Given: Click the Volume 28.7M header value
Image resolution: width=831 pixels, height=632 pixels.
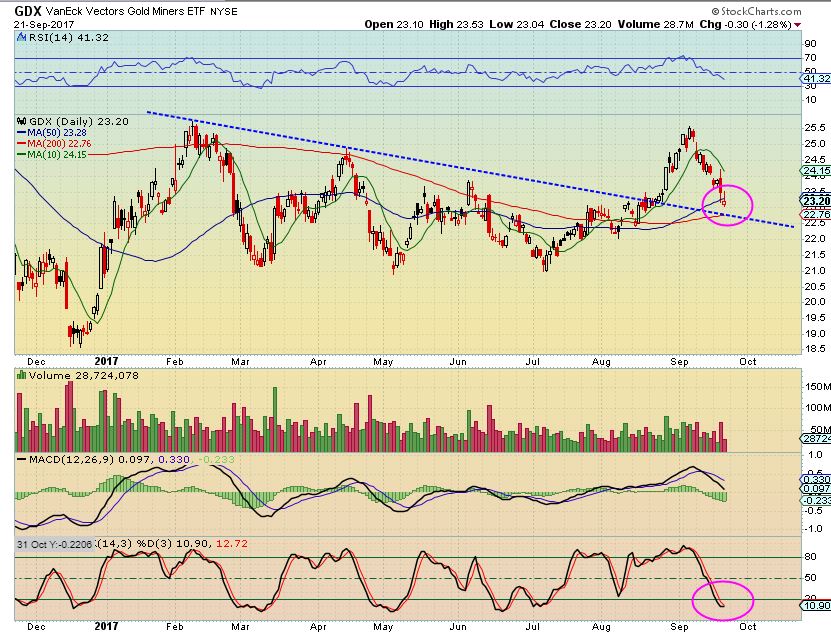Looking at the screenshot, I should click(656, 24).
